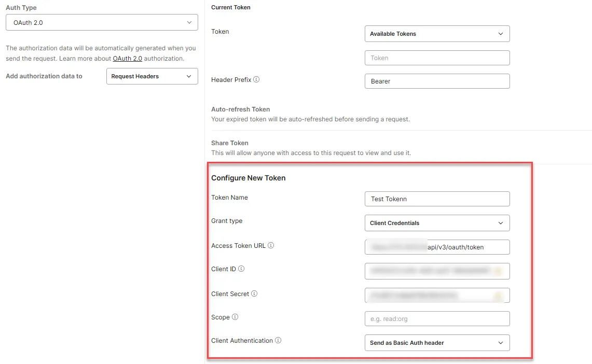Image resolution: width=592 pixels, height=364 pixels.
Task: Click the Add authorization data to label
Action: 44,76
